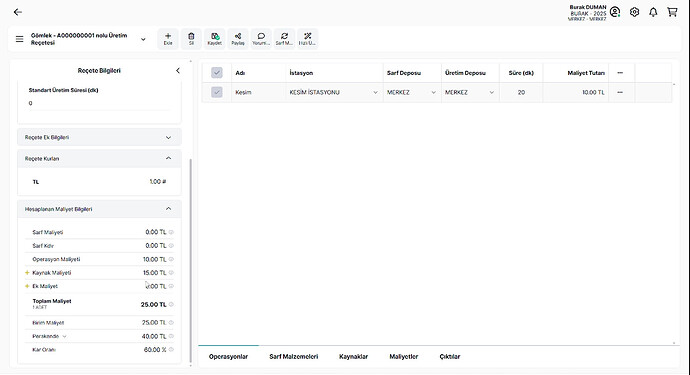
Task: Click the Perakende 40.00 TL value
Action: [x=154, y=336]
